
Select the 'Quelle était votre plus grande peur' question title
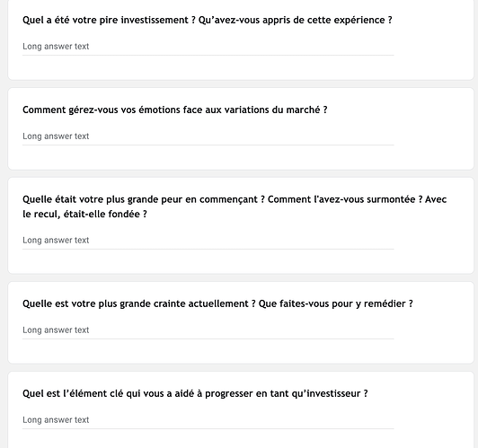pos(235,206)
